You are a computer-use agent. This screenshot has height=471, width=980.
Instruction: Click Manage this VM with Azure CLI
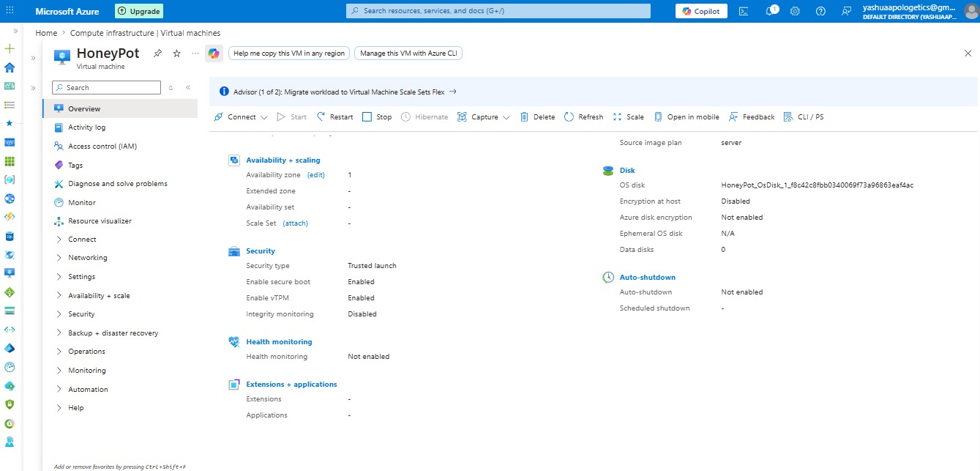[408, 53]
